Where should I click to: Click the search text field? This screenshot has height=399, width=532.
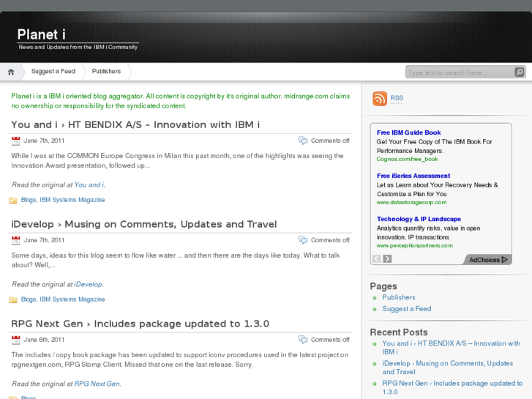click(460, 72)
